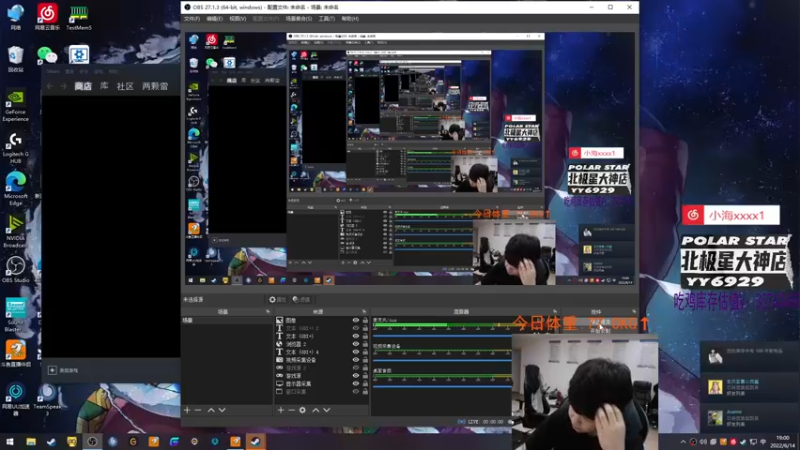800x450 pixels.
Task: Move the scene up in the scenes list
Action: point(211,410)
